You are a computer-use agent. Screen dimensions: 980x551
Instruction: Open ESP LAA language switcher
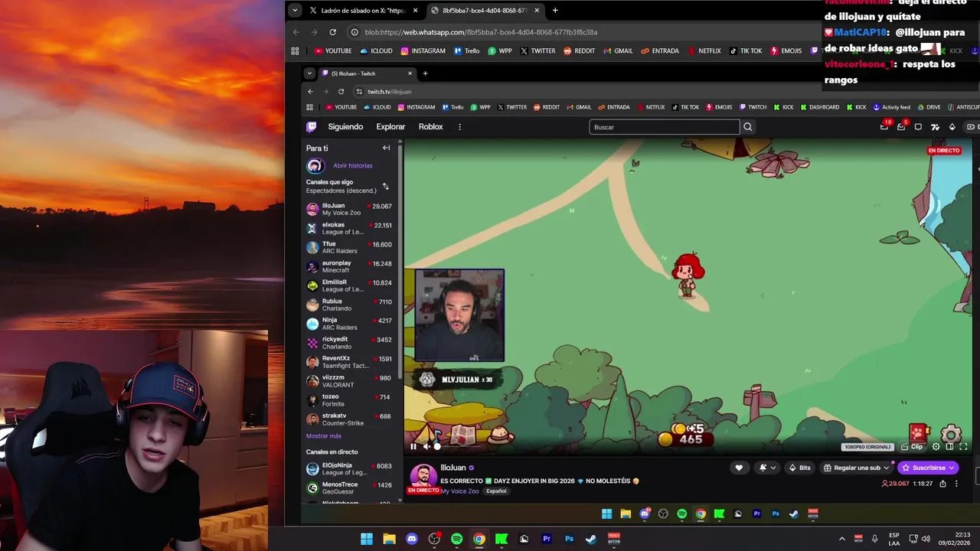pos(894,539)
